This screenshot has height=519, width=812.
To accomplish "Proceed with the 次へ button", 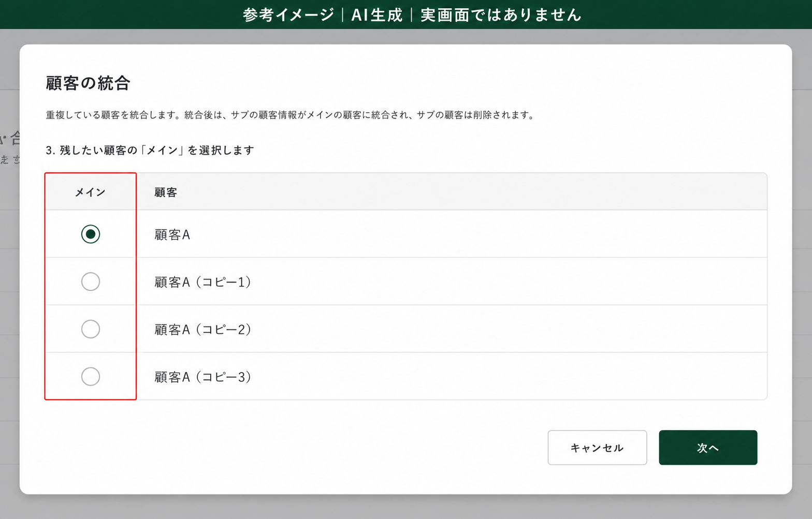I will [708, 448].
